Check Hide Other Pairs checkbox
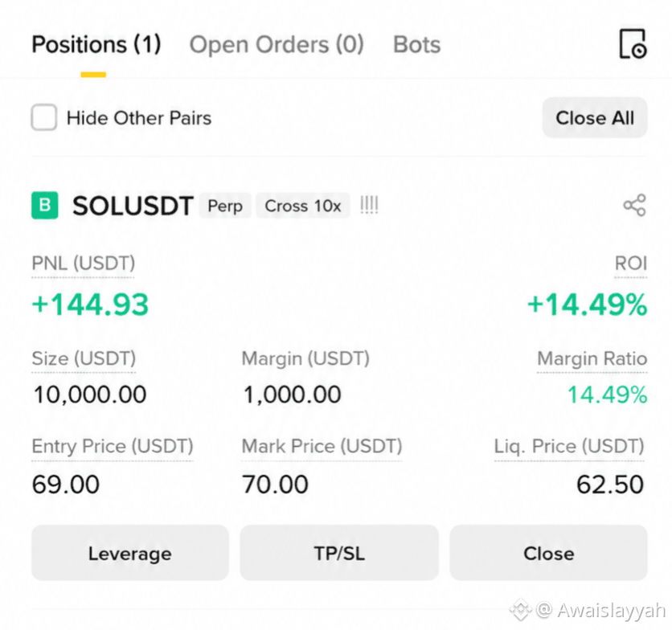This screenshot has width=672, height=630. (x=43, y=117)
